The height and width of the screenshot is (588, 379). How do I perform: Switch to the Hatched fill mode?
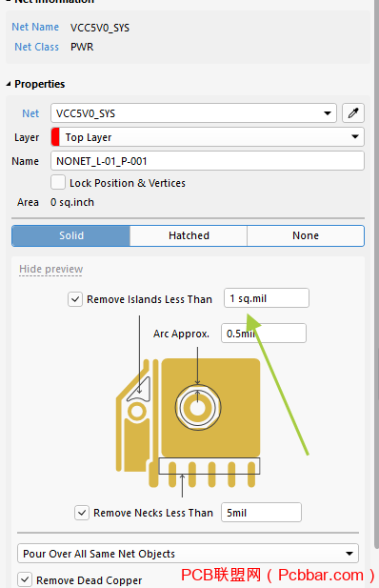[189, 235]
